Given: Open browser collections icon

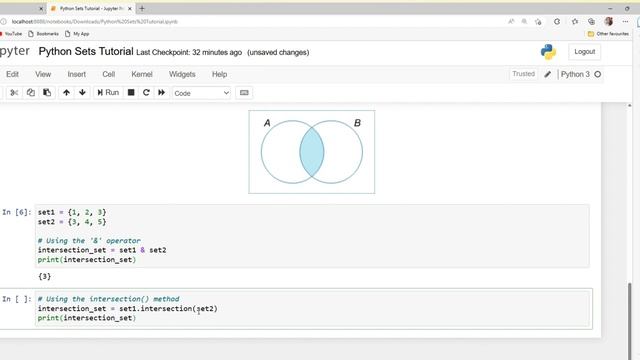Looking at the screenshot, I should click(x=591, y=22).
